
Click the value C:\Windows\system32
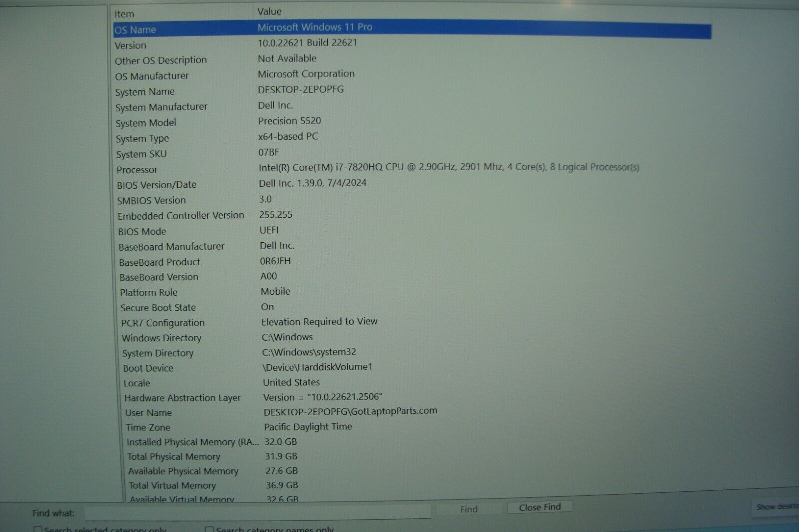tap(309, 352)
